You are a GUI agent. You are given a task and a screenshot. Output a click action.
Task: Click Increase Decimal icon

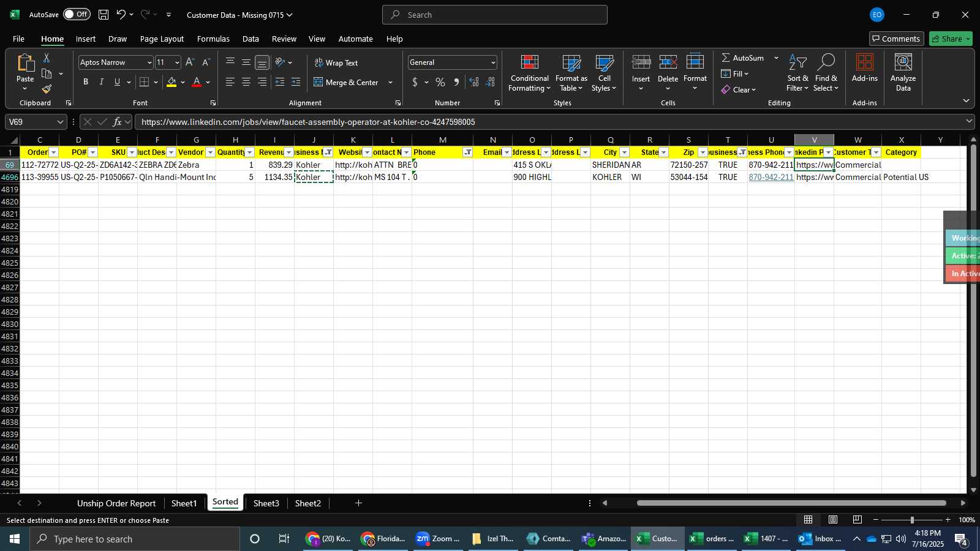click(x=474, y=82)
